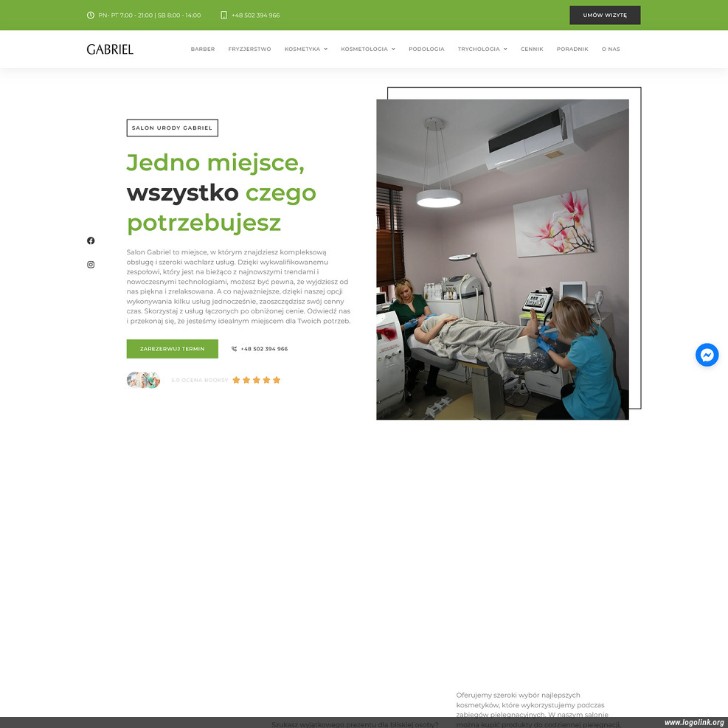Screen dimensions: 728x728
Task: Expand the Kosmetyka menu chevron
Action: coord(326,49)
